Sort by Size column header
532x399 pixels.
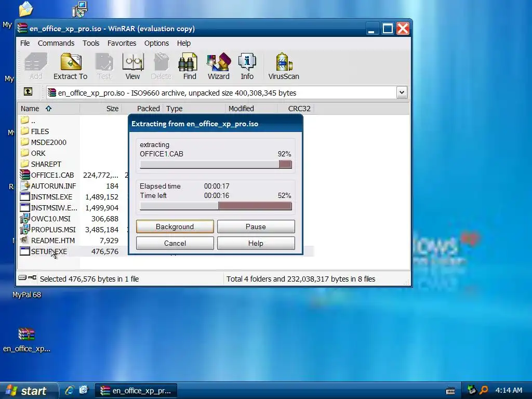click(x=100, y=109)
